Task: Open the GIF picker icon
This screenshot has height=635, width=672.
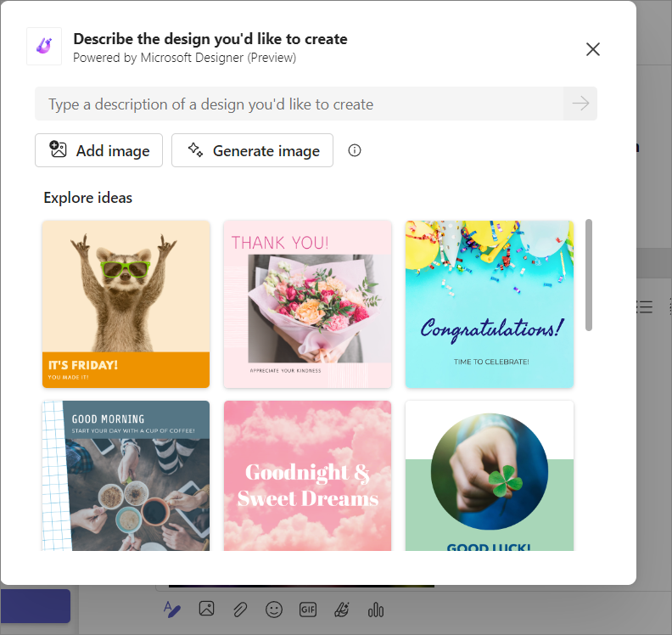Action: tap(308, 610)
